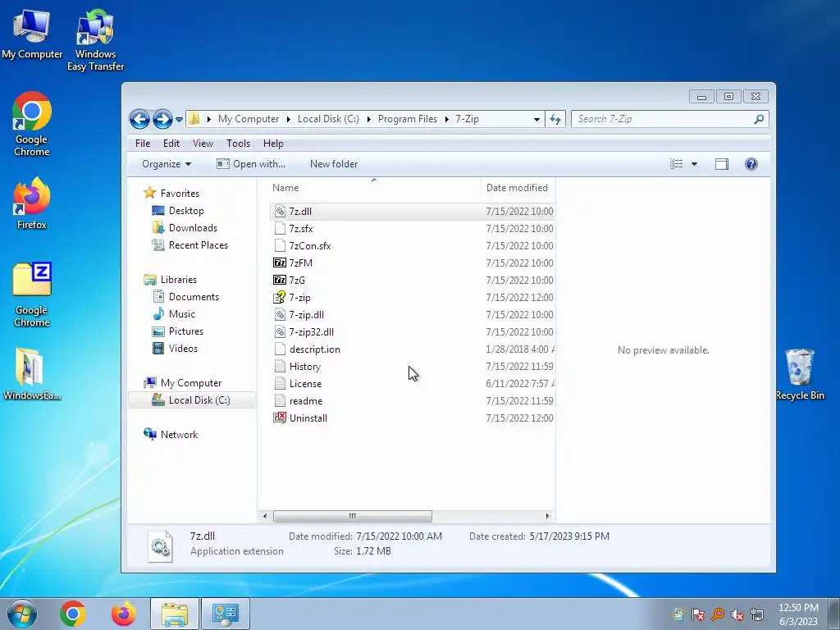The height and width of the screenshot is (630, 840).
Task: Click Program Files in the address breadcrumb
Action: 408,119
